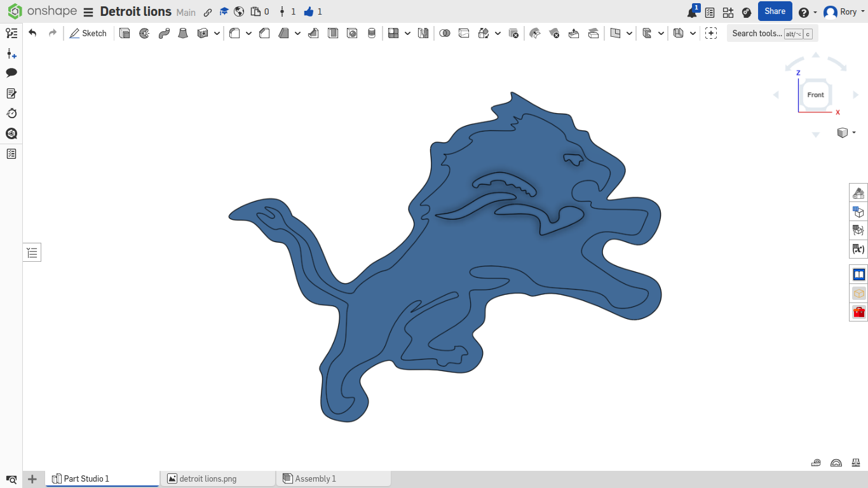Image resolution: width=868 pixels, height=488 pixels.
Task: Select the Delete face tool
Action: (x=554, y=33)
